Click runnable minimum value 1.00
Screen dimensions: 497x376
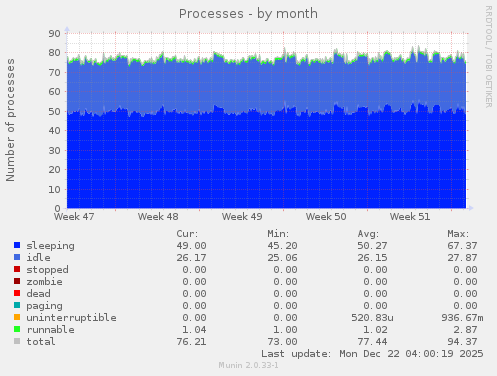pos(285,330)
